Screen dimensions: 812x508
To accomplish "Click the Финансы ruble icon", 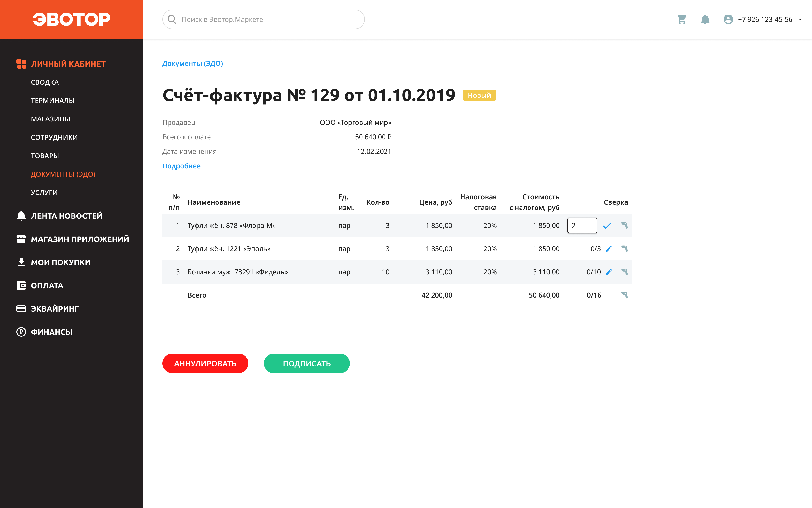I will [x=21, y=332].
